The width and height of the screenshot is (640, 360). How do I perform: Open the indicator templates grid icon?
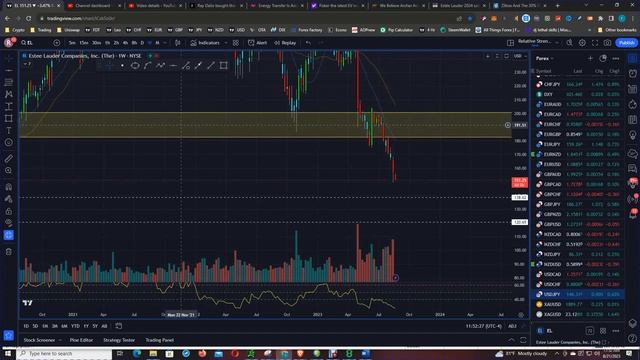tap(236, 43)
